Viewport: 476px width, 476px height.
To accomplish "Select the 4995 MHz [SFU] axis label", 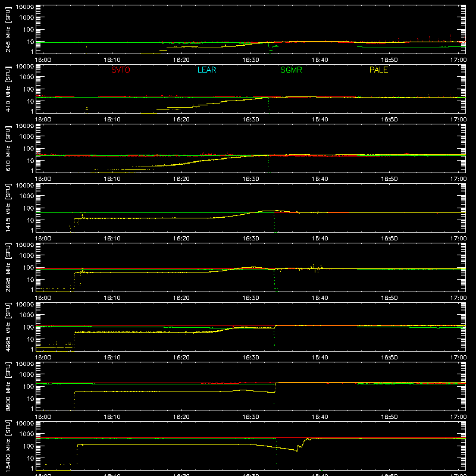I will click(x=8, y=327).
